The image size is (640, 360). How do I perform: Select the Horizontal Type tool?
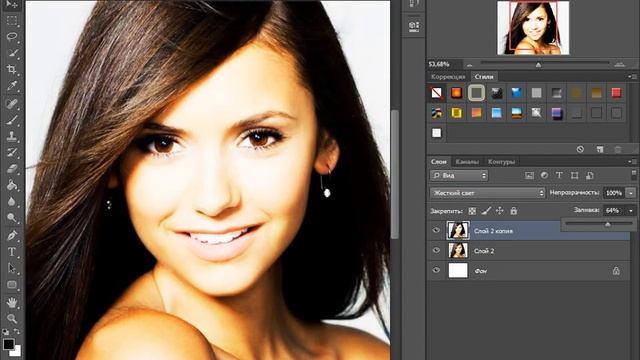(12, 252)
